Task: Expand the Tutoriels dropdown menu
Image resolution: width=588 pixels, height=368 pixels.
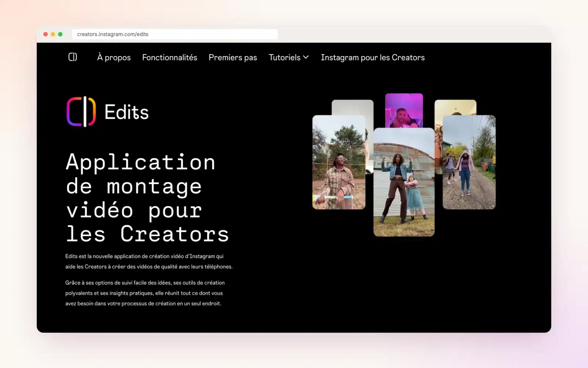Action: point(289,57)
